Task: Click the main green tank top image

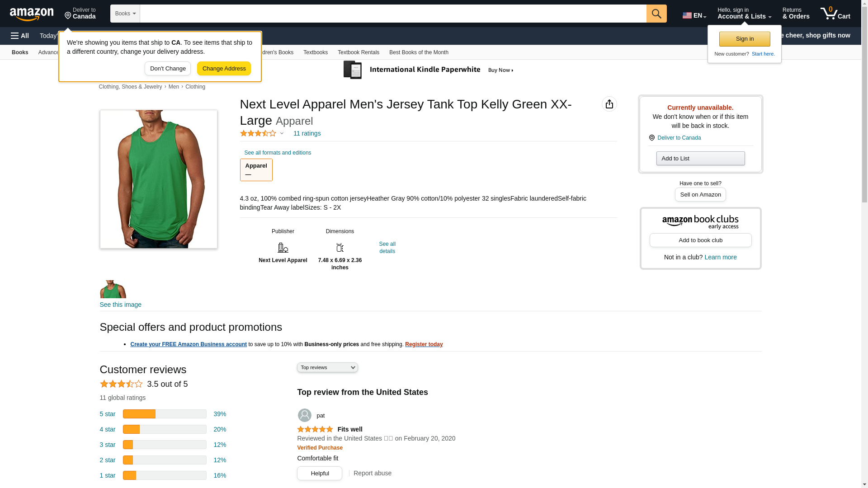Action: pos(158,179)
